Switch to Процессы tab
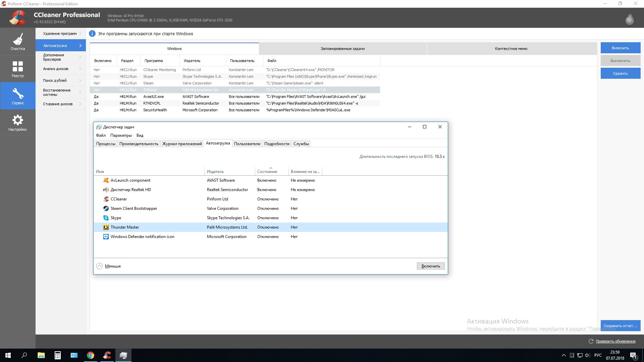 (106, 144)
